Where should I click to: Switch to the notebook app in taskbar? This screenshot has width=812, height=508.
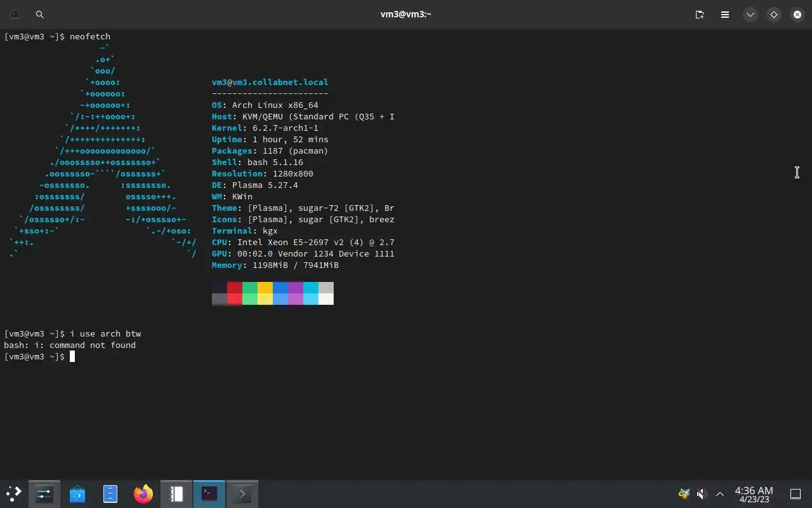pos(176,493)
